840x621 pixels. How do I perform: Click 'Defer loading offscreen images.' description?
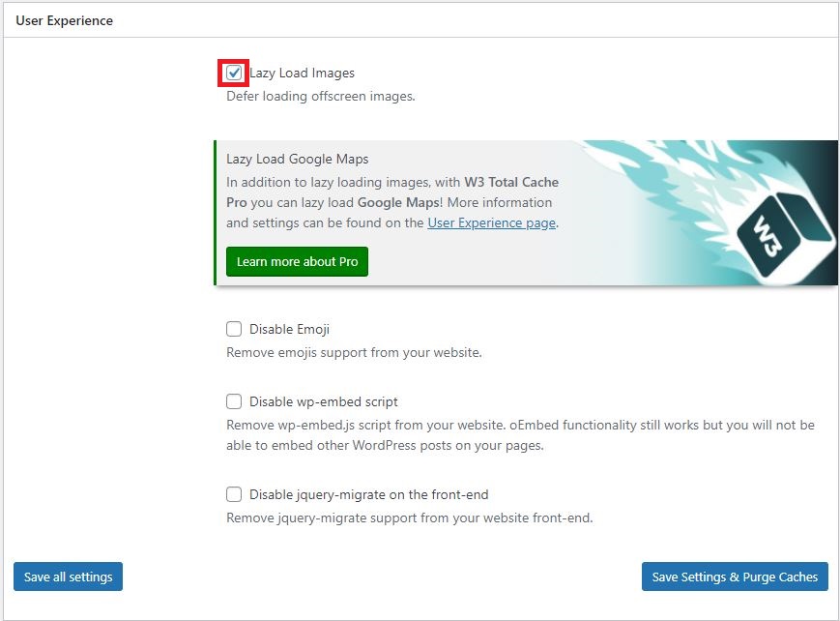point(320,96)
